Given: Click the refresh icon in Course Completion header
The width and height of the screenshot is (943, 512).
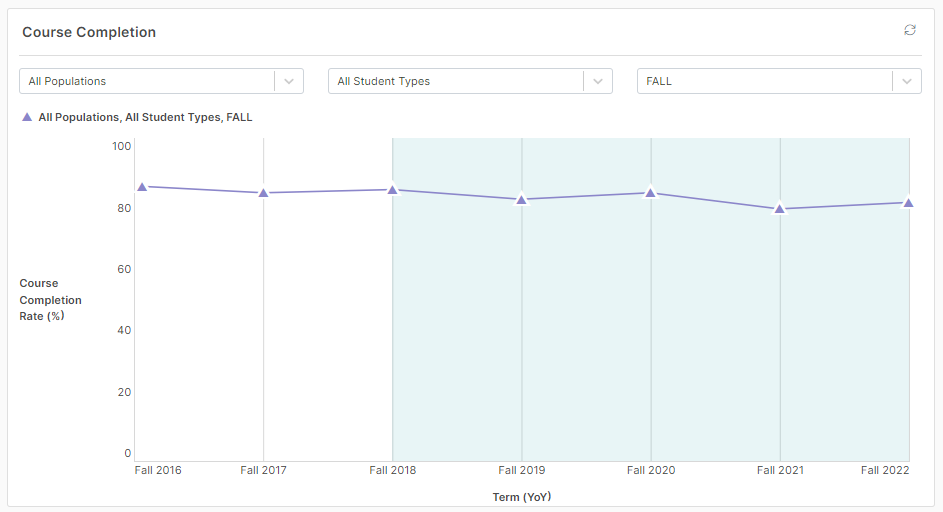Looking at the screenshot, I should (909, 30).
